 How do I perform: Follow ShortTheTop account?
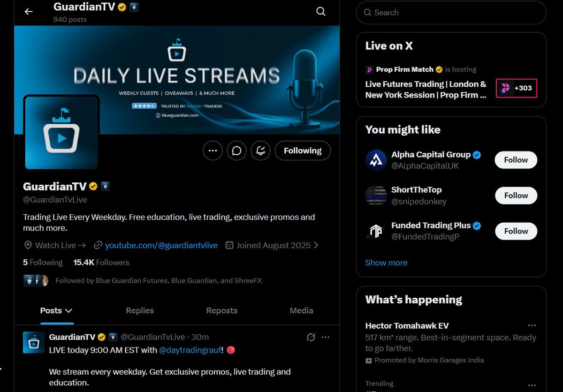tap(516, 196)
